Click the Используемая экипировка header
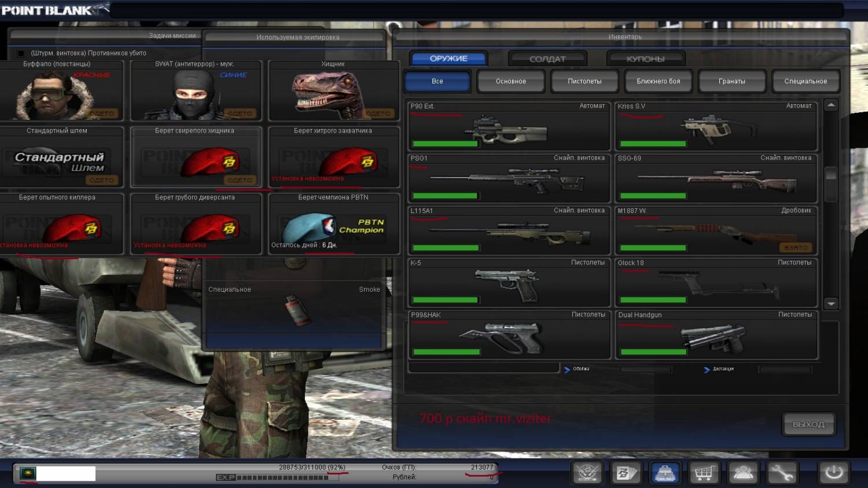Viewport: 868px width, 488px height. click(298, 38)
